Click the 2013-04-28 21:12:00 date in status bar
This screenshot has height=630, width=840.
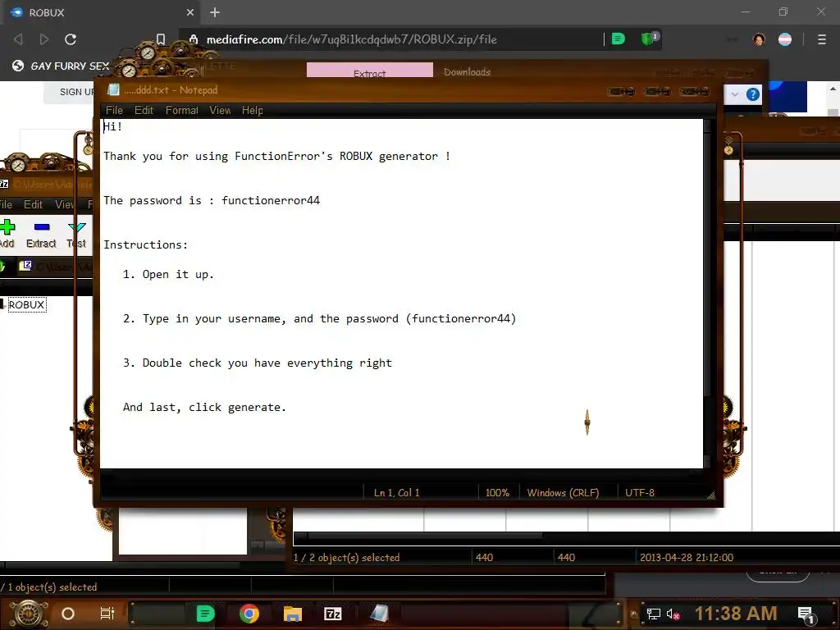[687, 558]
